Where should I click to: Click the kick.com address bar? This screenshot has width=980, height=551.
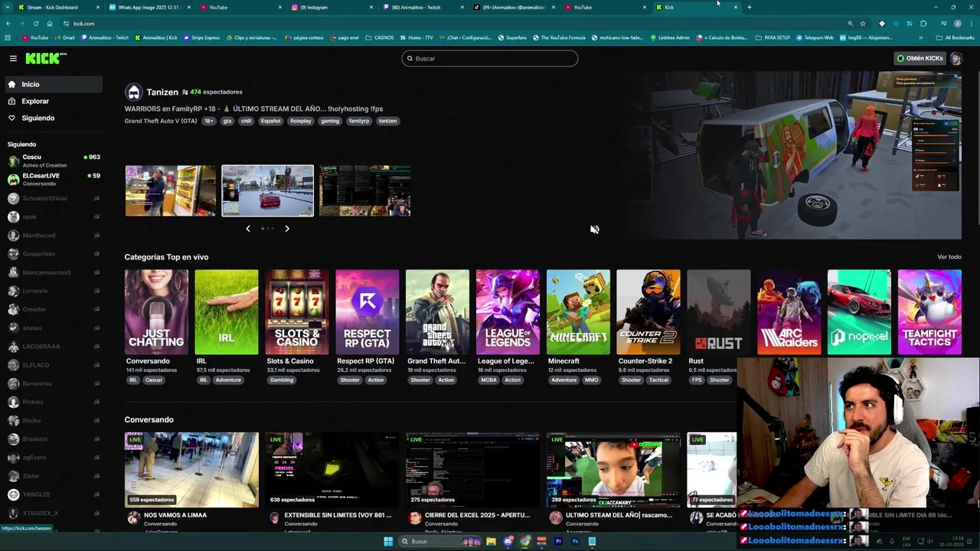(x=452, y=24)
